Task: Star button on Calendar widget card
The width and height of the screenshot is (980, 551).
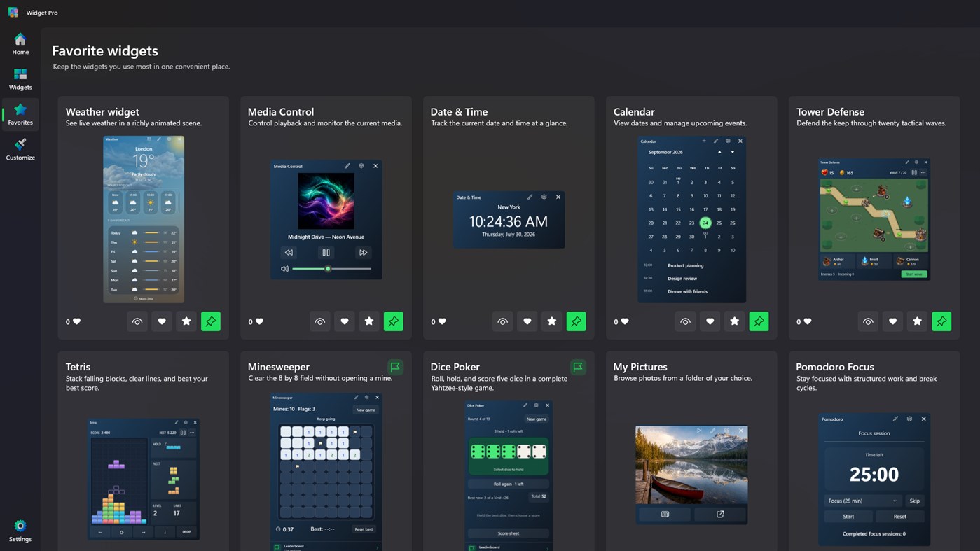Action: coord(735,321)
